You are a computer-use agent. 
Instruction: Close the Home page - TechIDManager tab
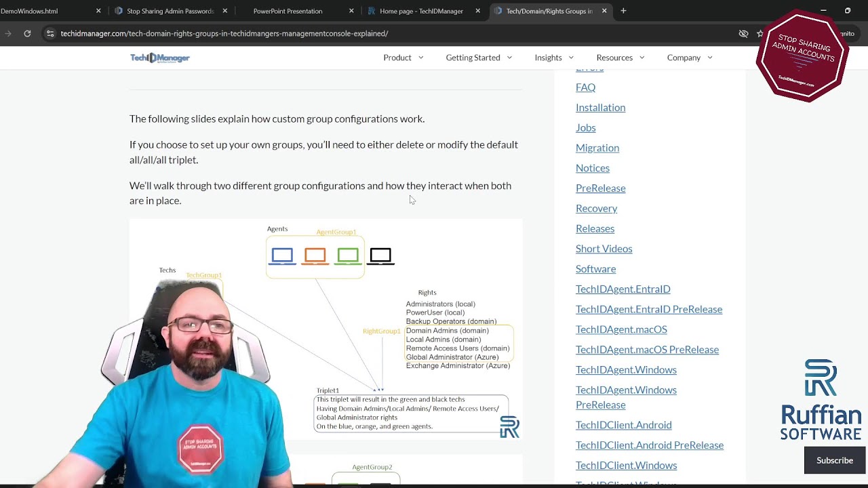point(478,11)
